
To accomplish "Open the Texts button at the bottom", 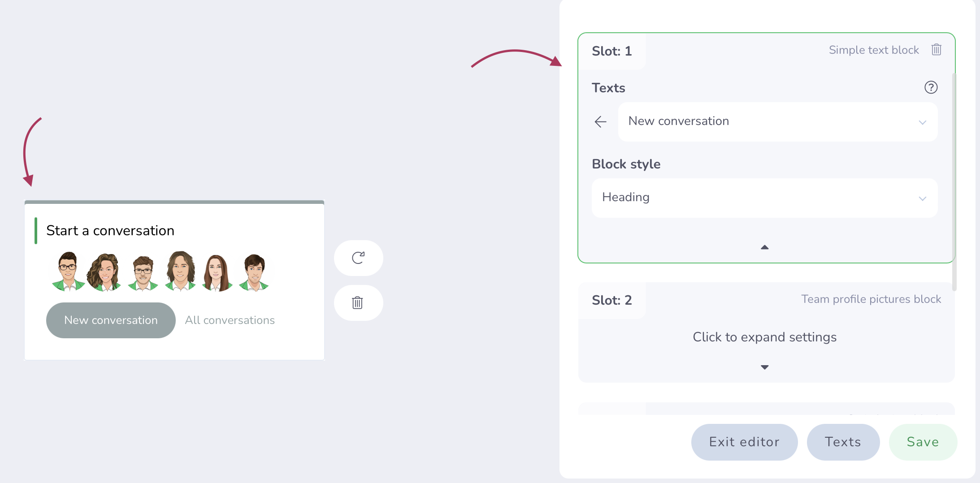I will [x=843, y=442].
